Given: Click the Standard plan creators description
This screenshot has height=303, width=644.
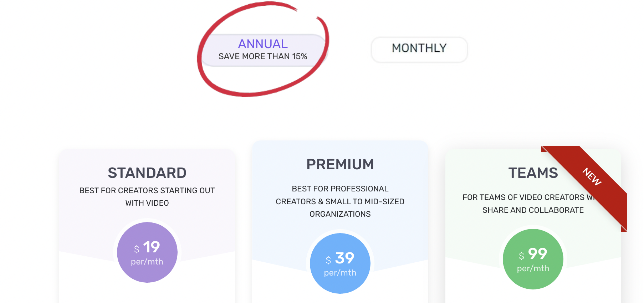Looking at the screenshot, I should point(147,197).
